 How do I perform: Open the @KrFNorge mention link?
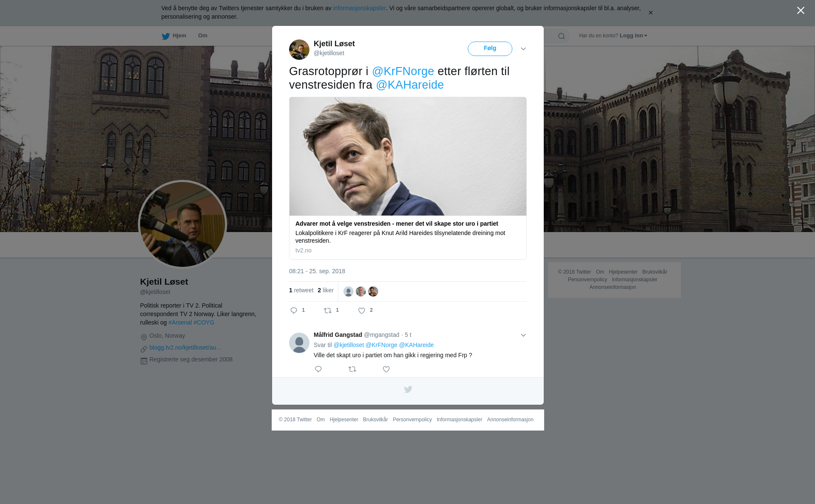(x=403, y=71)
